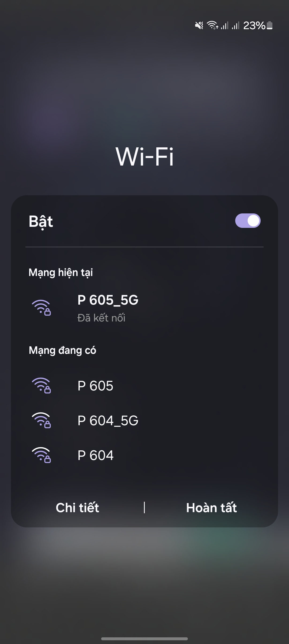Viewport: 289px width, 644px height.
Task: Tap the Đã kết nối status text
Action: click(x=101, y=318)
